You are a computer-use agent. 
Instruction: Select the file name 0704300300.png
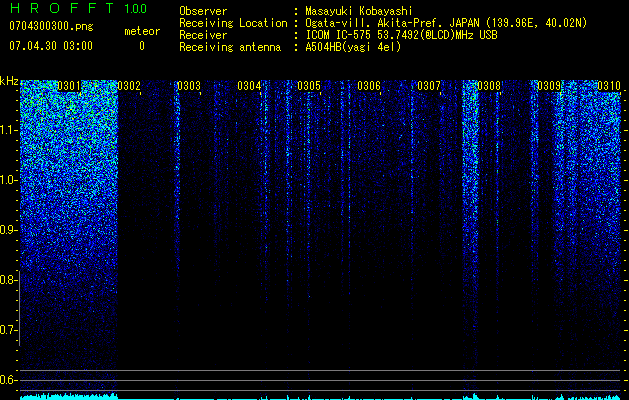pos(51,26)
